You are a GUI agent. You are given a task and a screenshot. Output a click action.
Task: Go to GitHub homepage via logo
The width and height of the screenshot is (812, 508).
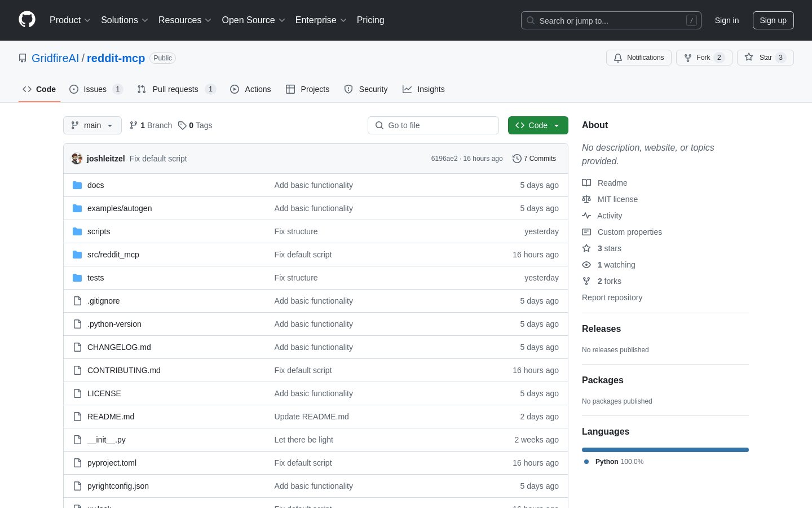point(27,20)
